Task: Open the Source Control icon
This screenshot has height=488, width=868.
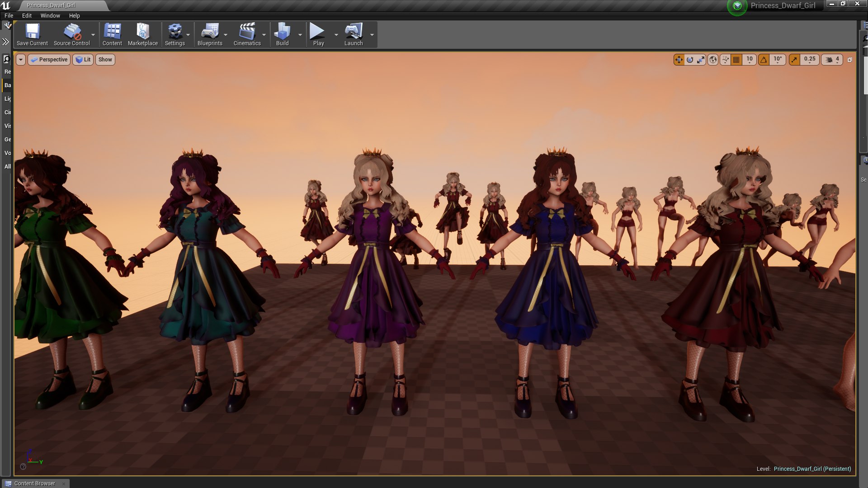Action: [x=71, y=34]
